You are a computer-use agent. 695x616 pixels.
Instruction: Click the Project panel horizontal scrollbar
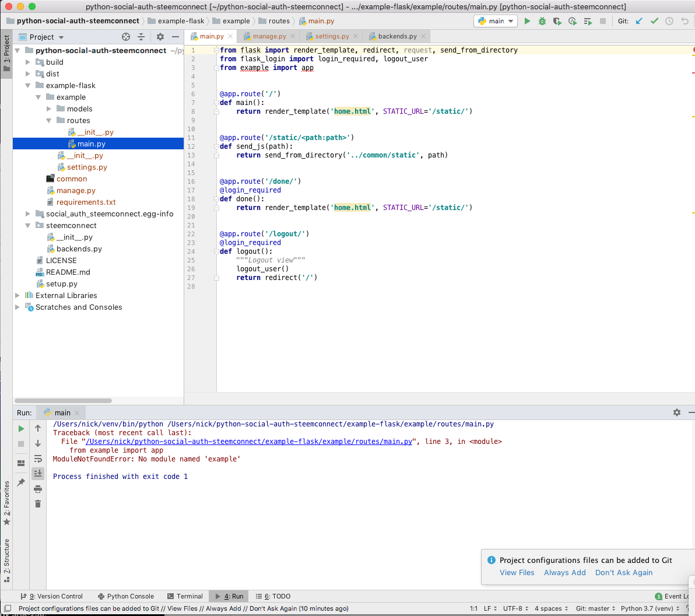(63, 401)
